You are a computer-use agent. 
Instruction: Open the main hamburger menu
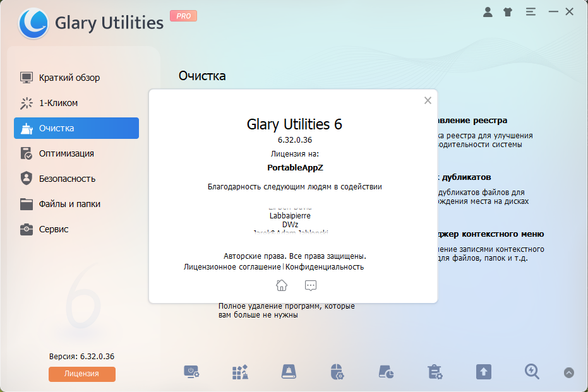pyautogui.click(x=531, y=12)
